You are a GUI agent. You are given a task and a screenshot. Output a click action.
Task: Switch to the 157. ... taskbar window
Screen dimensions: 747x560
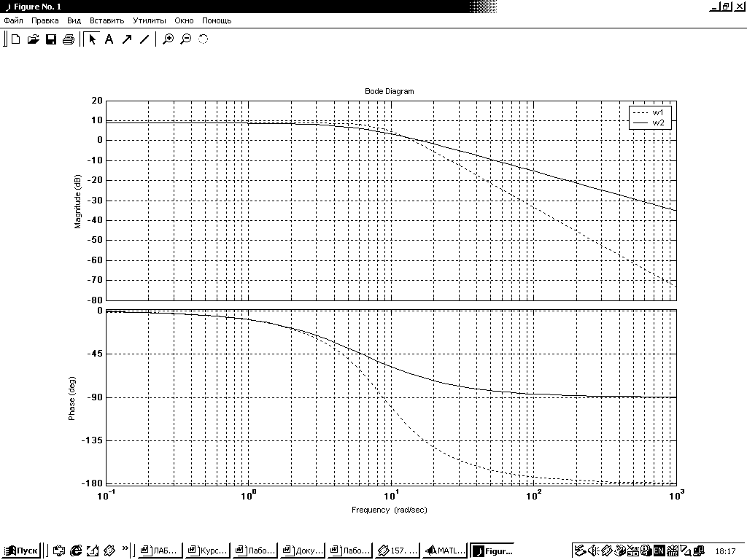tap(397, 551)
